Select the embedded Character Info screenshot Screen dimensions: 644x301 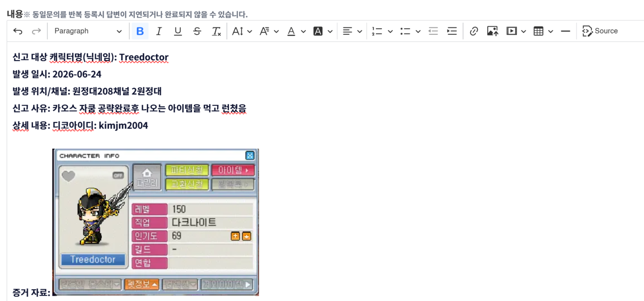coord(155,222)
